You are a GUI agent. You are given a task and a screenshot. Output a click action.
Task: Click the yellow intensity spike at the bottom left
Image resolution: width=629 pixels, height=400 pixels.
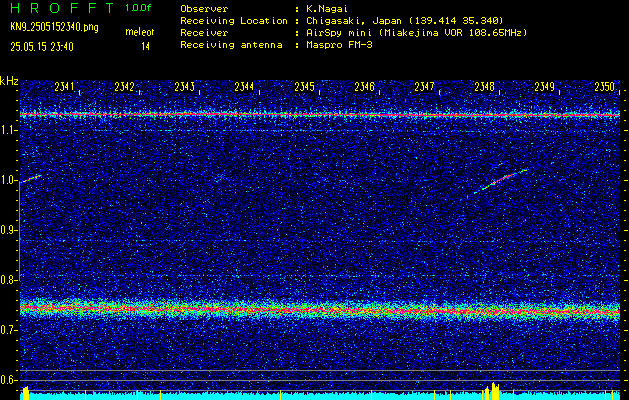pyautogui.click(x=26, y=393)
